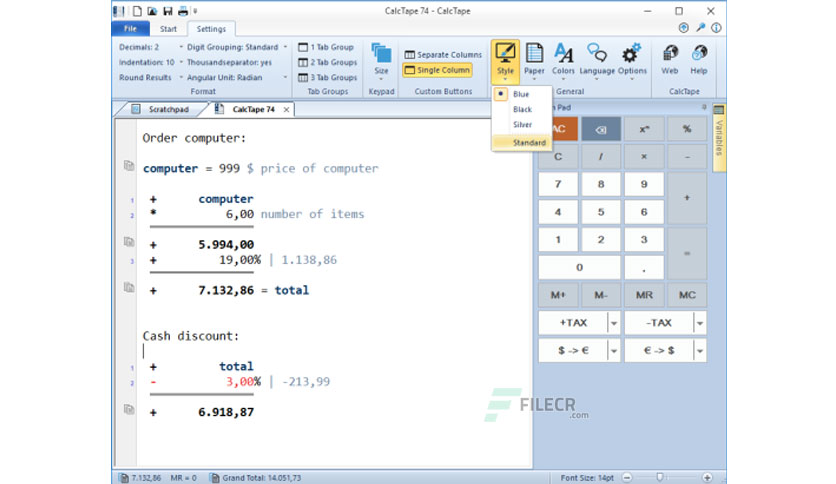
Task: Click the up arrow circle icon at top right
Action: click(x=684, y=28)
